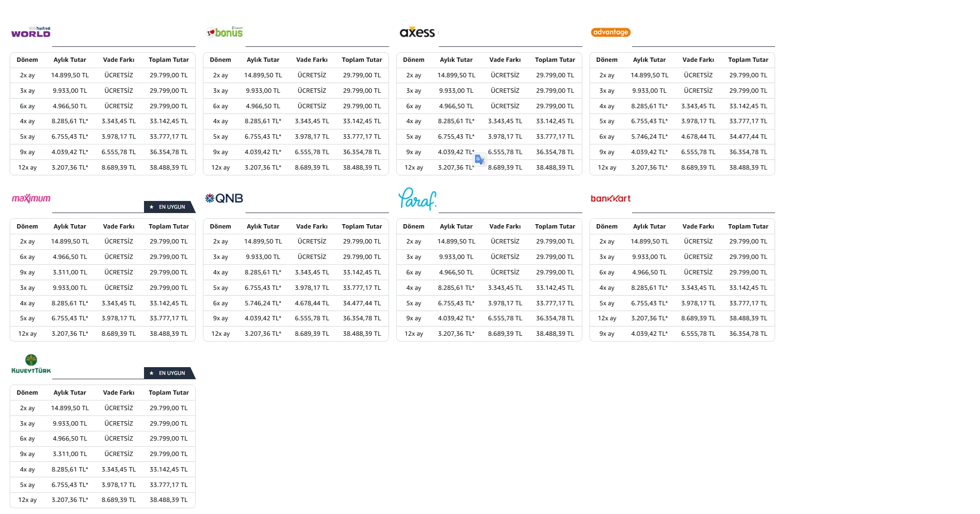
Task: Select the 12x ay row in World table
Action: pos(102,168)
